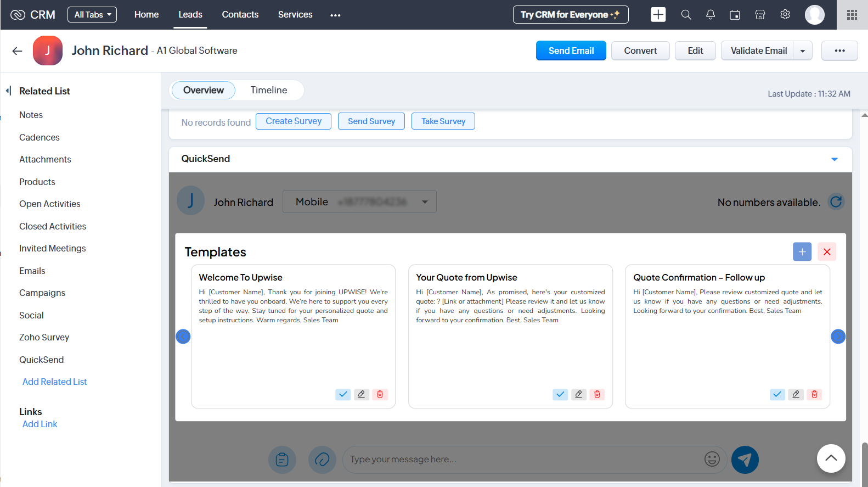
Task: Open Cadences in the Related List
Action: [40, 137]
